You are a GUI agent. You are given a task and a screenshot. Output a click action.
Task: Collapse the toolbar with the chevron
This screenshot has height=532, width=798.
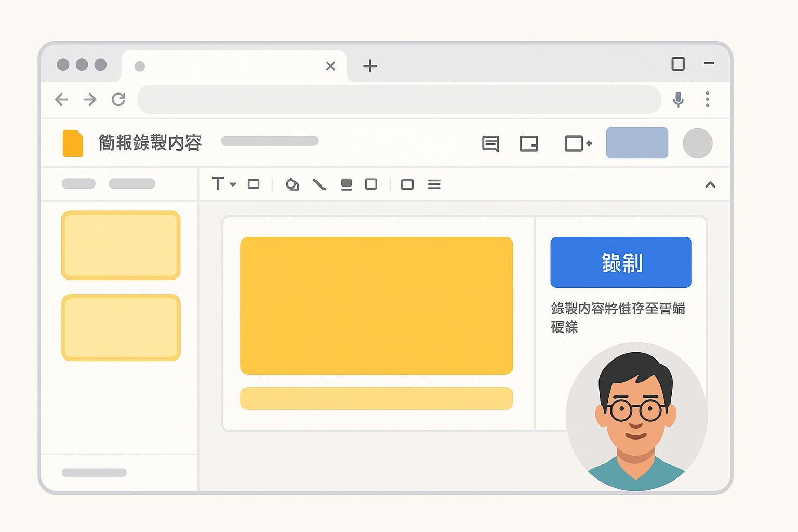coord(710,185)
